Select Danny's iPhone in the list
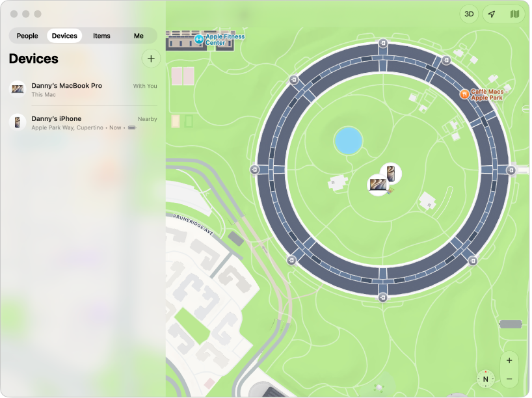Viewport: 532px width, 398px height. pos(83,122)
